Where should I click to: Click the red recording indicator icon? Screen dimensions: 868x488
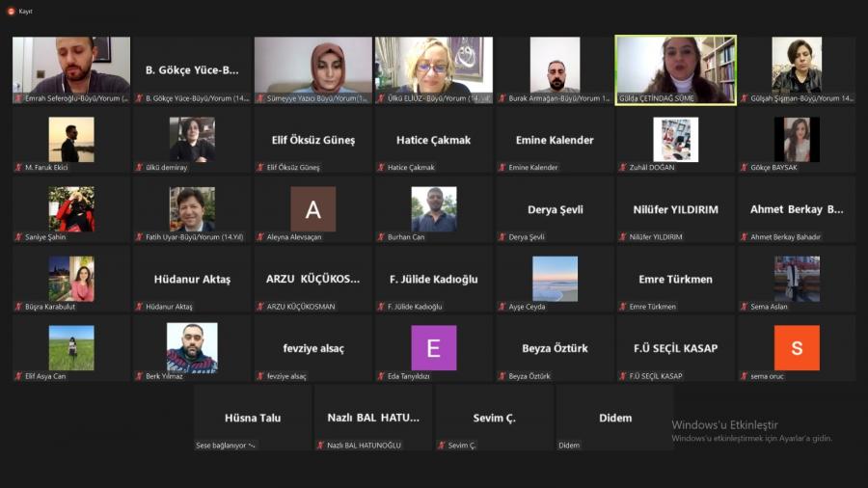coord(12,11)
